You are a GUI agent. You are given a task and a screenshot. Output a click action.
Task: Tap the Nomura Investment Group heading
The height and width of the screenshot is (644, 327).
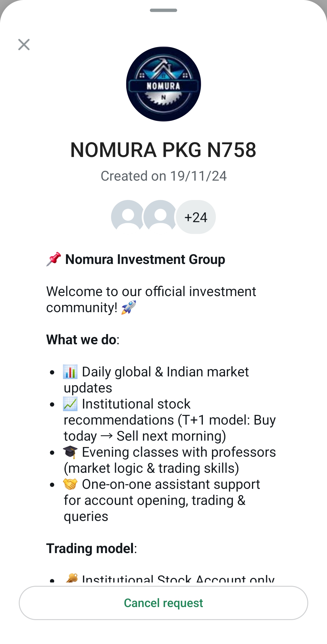[x=145, y=259]
